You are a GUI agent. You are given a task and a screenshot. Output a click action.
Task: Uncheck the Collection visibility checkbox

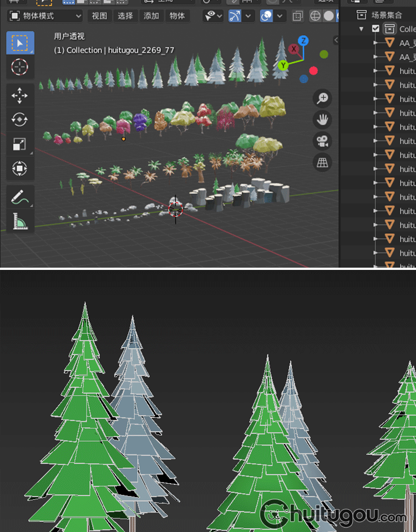click(376, 29)
